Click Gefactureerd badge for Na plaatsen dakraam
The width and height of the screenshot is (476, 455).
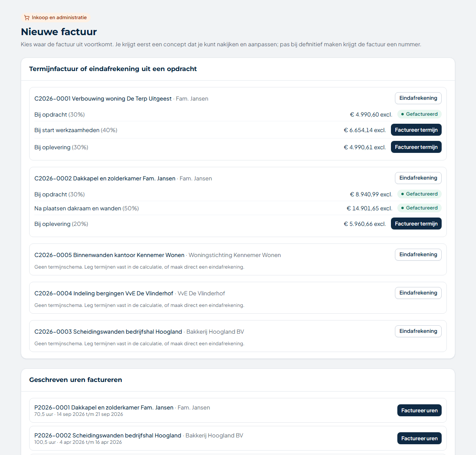pos(419,208)
